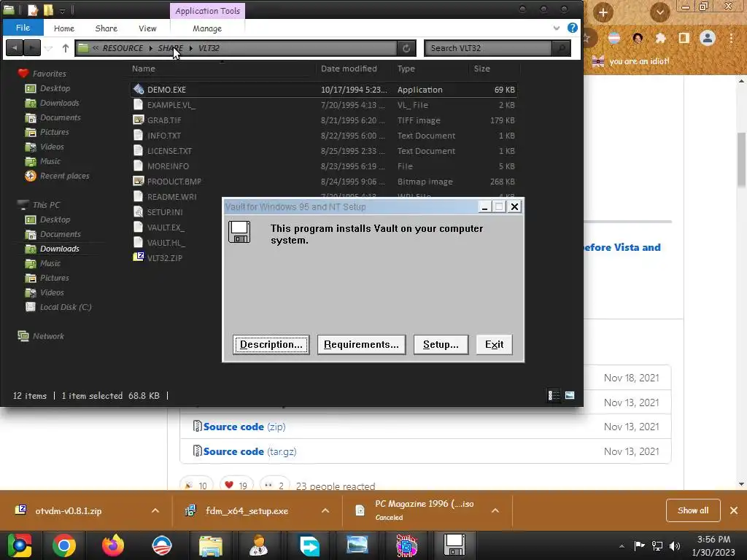
Task: Select the VAULT.EX_ file
Action: [166, 227]
